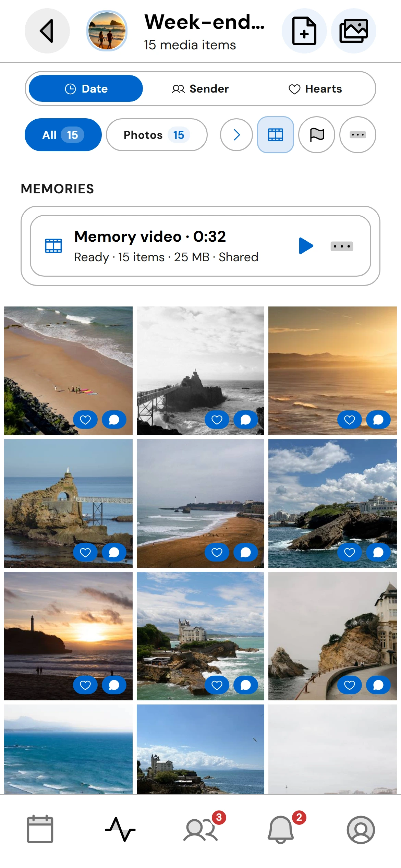Image resolution: width=401 pixels, height=868 pixels.
Task: Go back using the triangle back button
Action: tap(47, 31)
